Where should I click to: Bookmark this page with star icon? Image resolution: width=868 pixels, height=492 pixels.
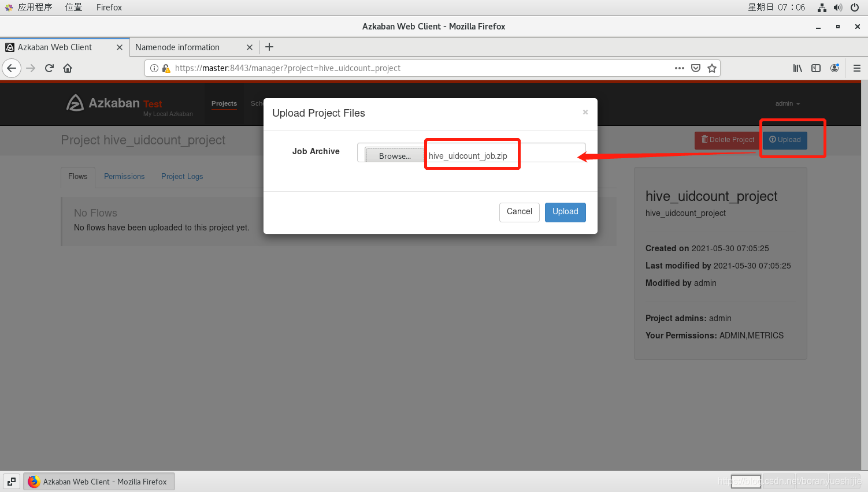pos(712,68)
